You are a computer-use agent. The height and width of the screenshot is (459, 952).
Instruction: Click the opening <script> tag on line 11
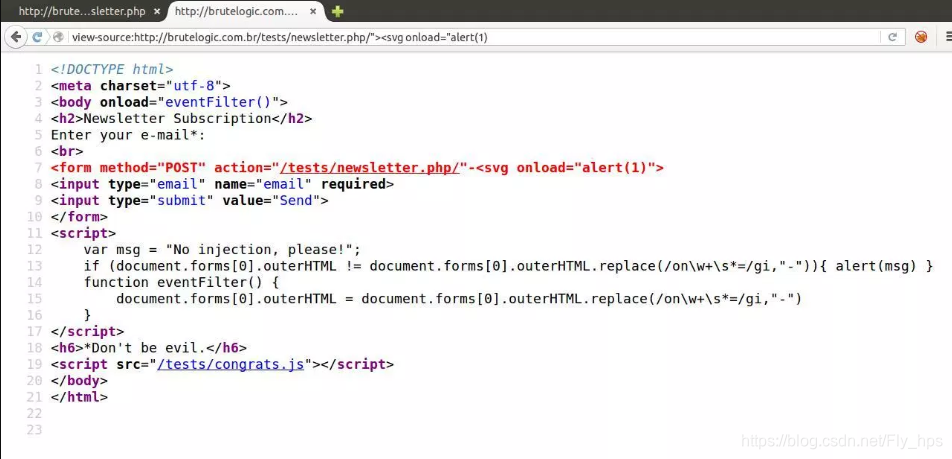pyautogui.click(x=83, y=233)
